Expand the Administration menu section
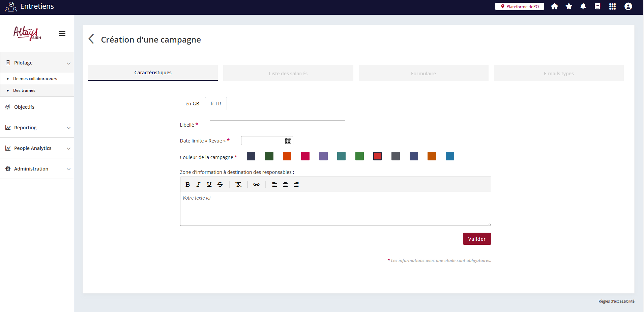Image resolution: width=644 pixels, height=312 pixels. pos(37,169)
